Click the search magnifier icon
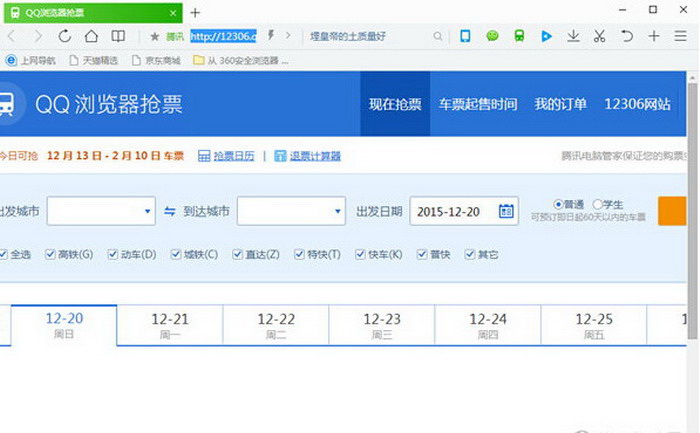 [x=438, y=36]
